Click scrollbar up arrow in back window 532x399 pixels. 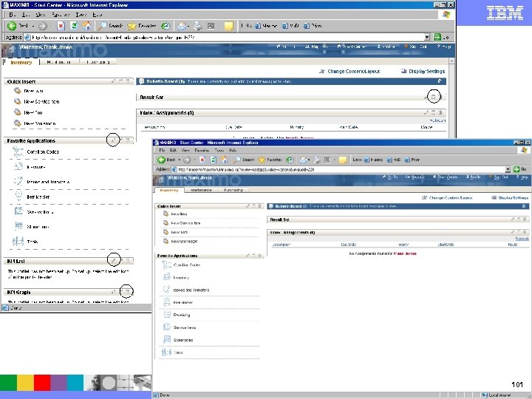point(451,61)
